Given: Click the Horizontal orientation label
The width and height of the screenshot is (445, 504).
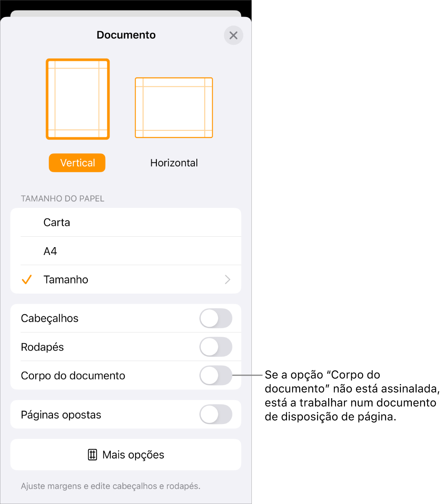Looking at the screenshot, I should 174,163.
